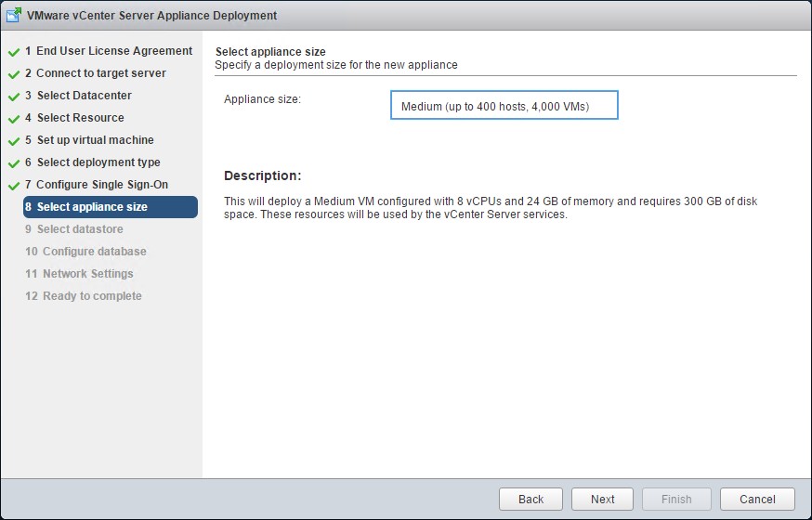Click the green checkmark beside End User License Agreement

click(x=14, y=52)
